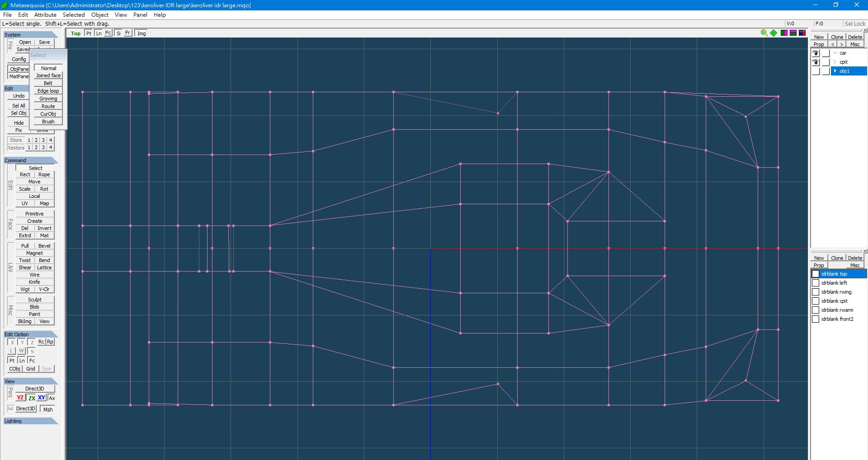Close the object panel with its X button
The image size is (868, 460).
(x=865, y=30)
